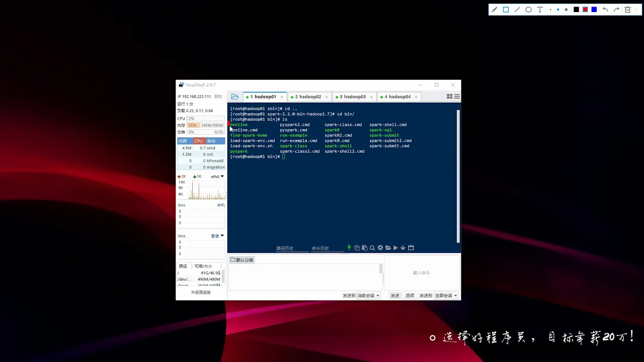This screenshot has height=362, width=644.
Task: Click the 发送 send button
Action: click(395, 296)
